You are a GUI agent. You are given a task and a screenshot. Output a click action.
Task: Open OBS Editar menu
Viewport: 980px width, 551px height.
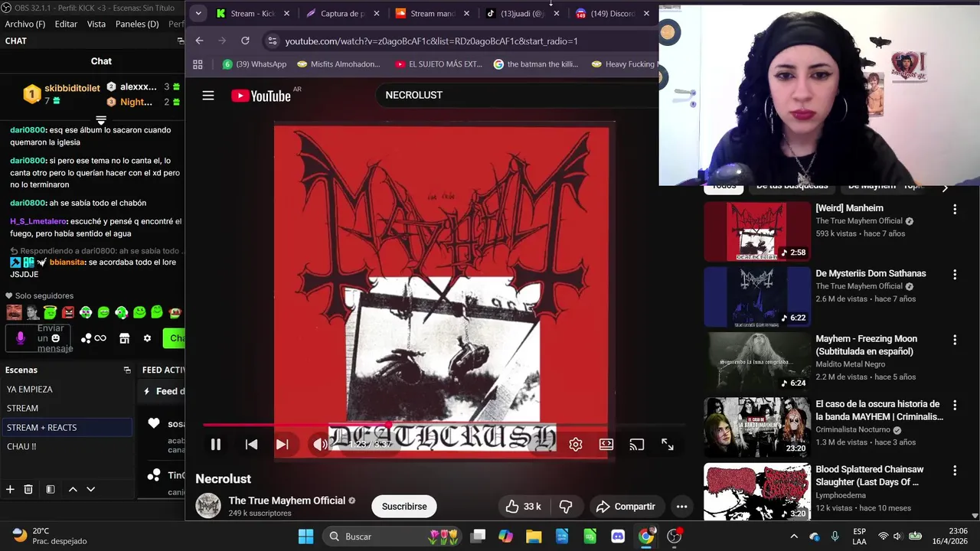66,24
